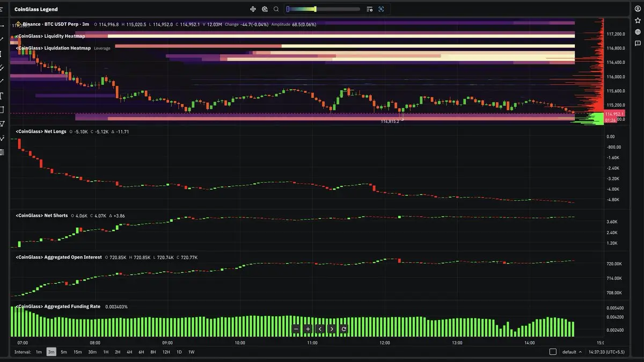
Task: Select the text T drawing tool
Action: click(x=2, y=96)
